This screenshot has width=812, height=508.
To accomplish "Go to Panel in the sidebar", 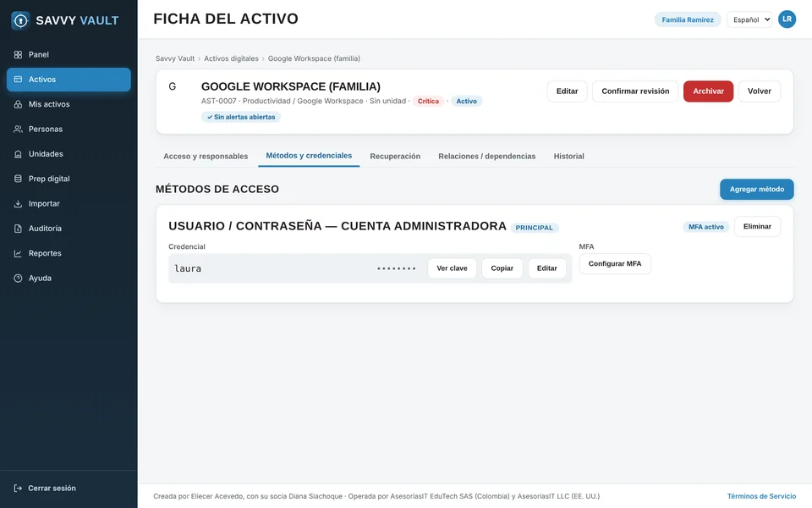I will (x=69, y=54).
